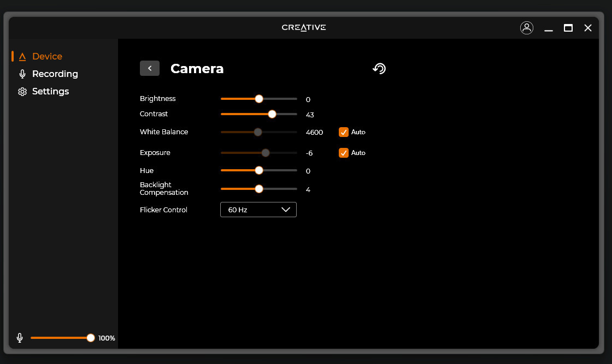The width and height of the screenshot is (612, 364).
Task: Click the Contrast slider handle
Action: click(x=272, y=114)
